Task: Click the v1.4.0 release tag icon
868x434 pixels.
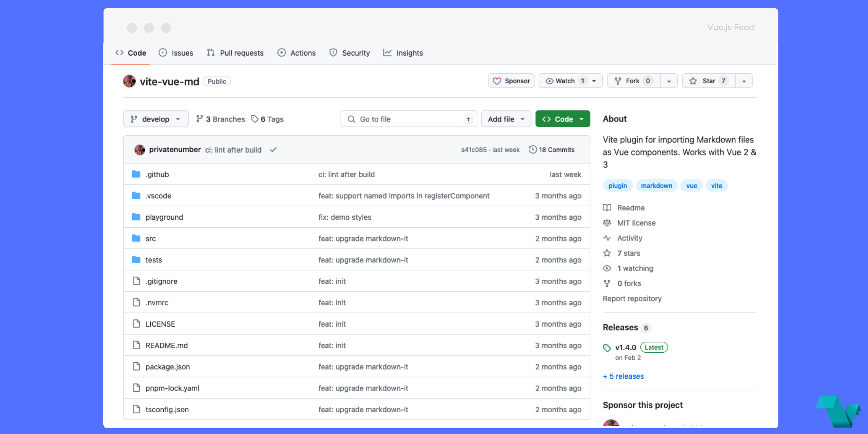Action: coord(607,348)
